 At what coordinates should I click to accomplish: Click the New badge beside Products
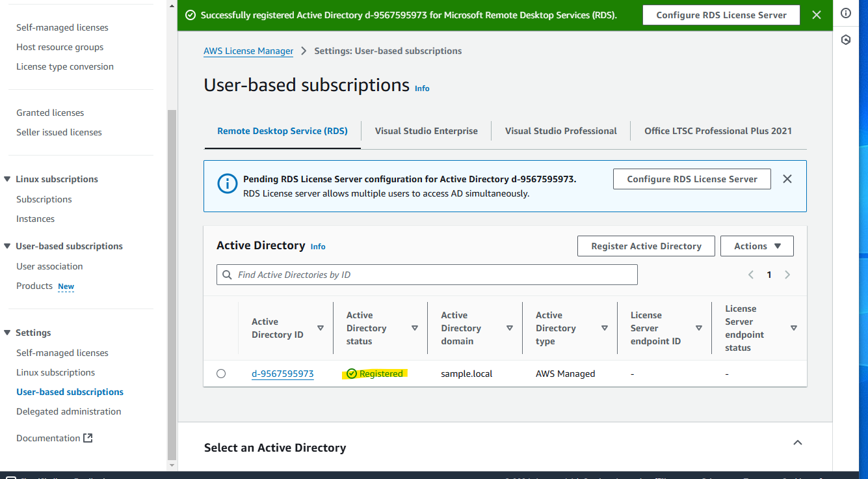tap(66, 286)
